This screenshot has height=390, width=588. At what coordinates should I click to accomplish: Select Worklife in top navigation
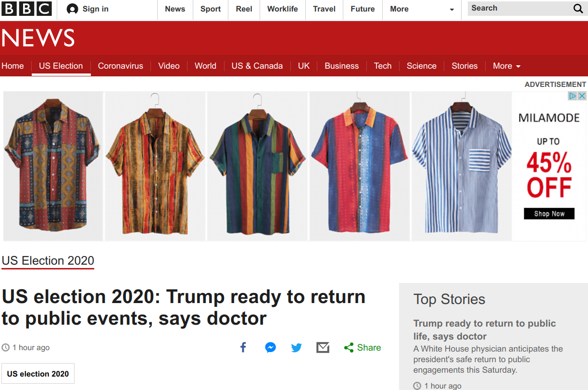click(x=282, y=9)
